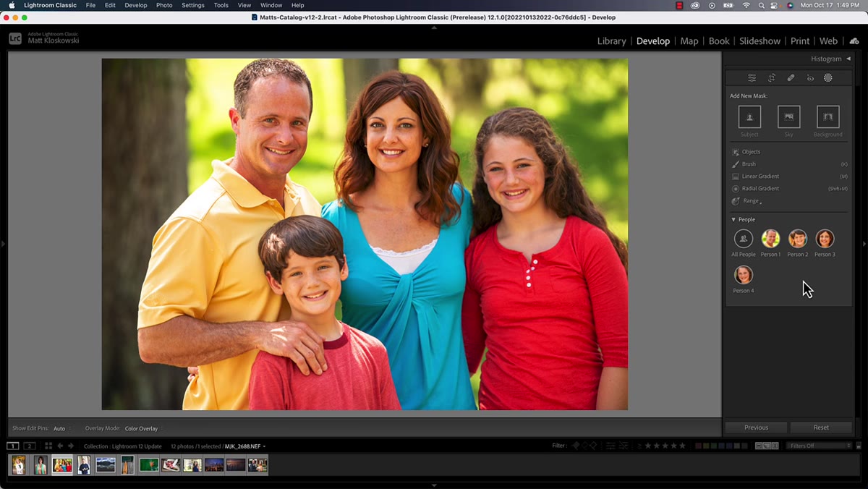Select the Person 4 face mask
The height and width of the screenshot is (489, 868).
pos(743,275)
